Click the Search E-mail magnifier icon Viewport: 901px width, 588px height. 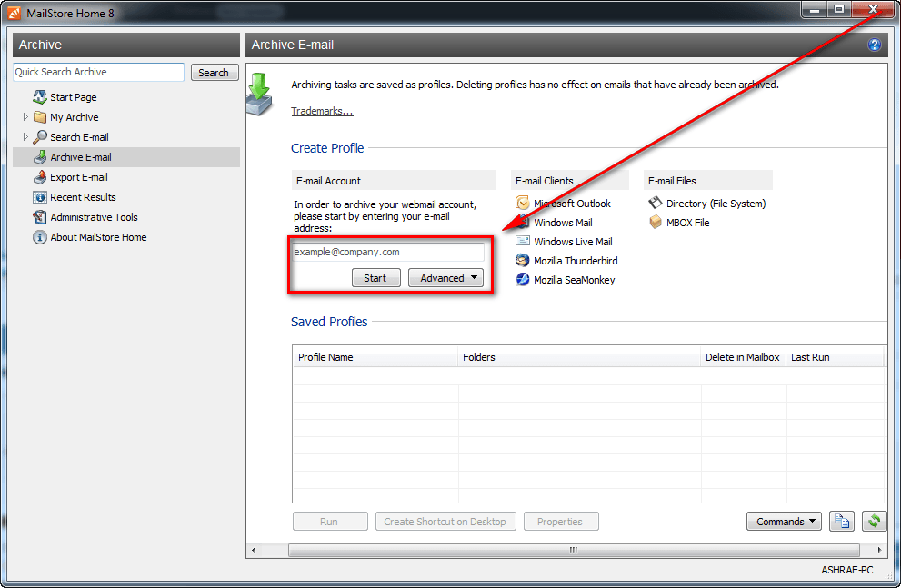click(x=40, y=136)
